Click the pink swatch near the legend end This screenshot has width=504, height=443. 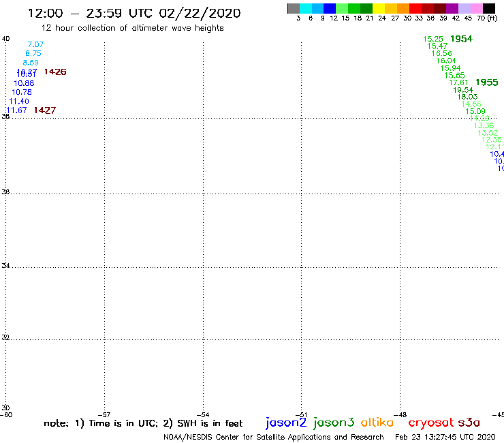click(477, 8)
